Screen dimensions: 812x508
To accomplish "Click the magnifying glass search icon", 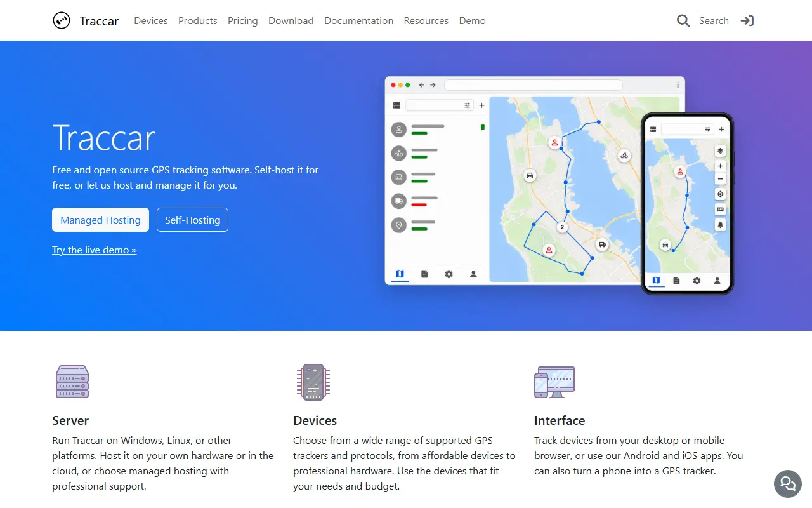I will click(x=683, y=21).
